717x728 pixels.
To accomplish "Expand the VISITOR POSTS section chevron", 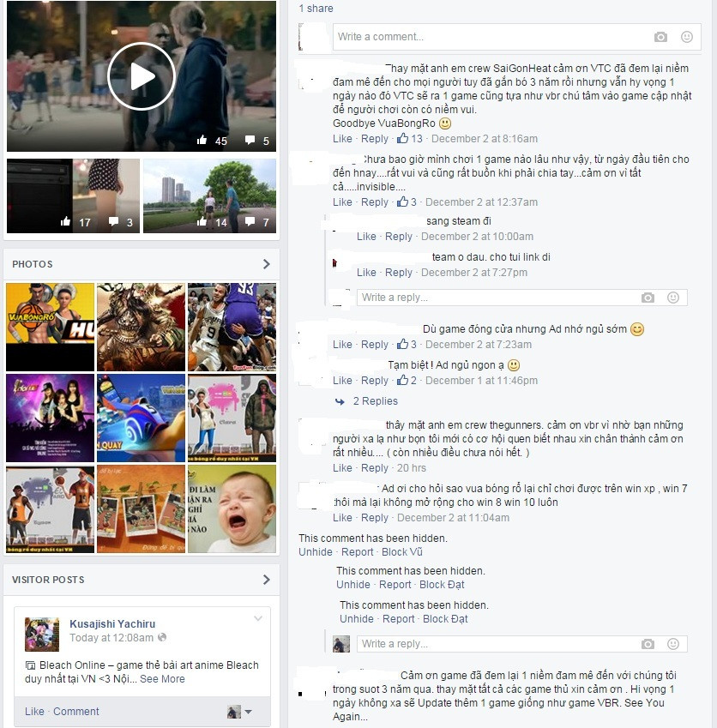I will [266, 580].
